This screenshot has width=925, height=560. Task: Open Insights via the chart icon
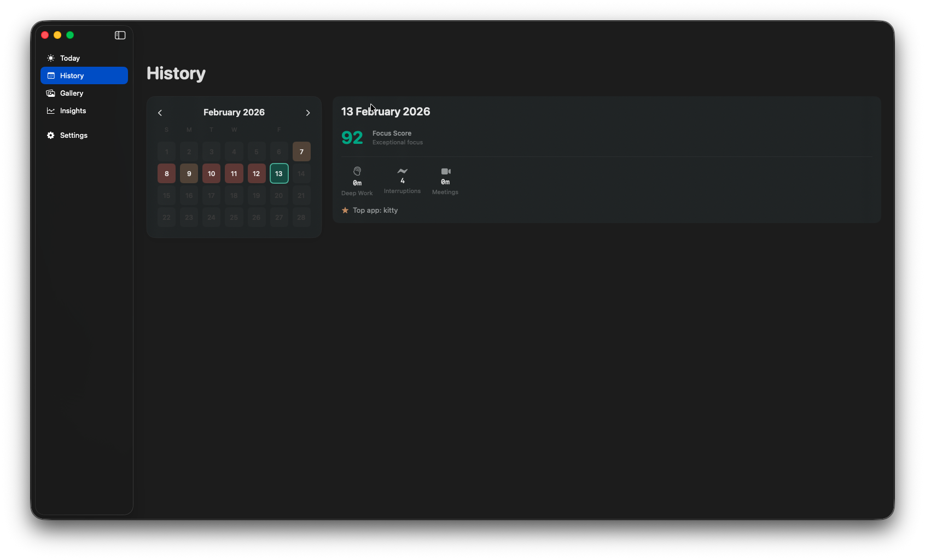50,110
